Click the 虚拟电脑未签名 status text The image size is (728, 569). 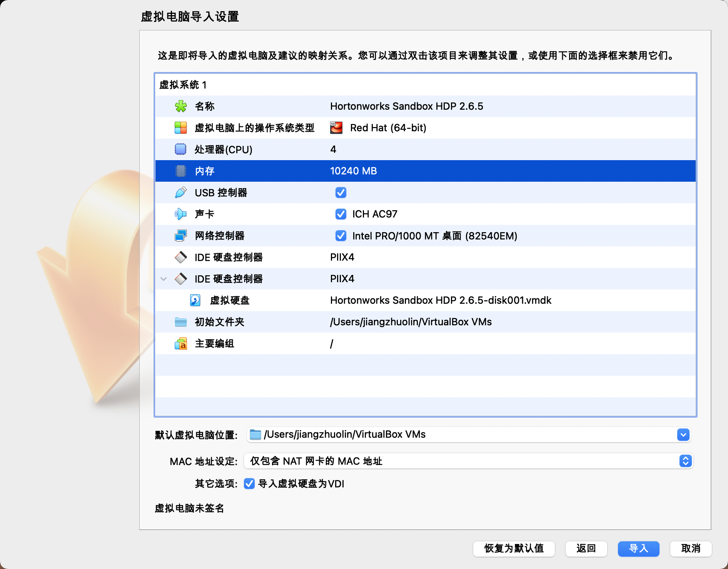pyautogui.click(x=189, y=508)
